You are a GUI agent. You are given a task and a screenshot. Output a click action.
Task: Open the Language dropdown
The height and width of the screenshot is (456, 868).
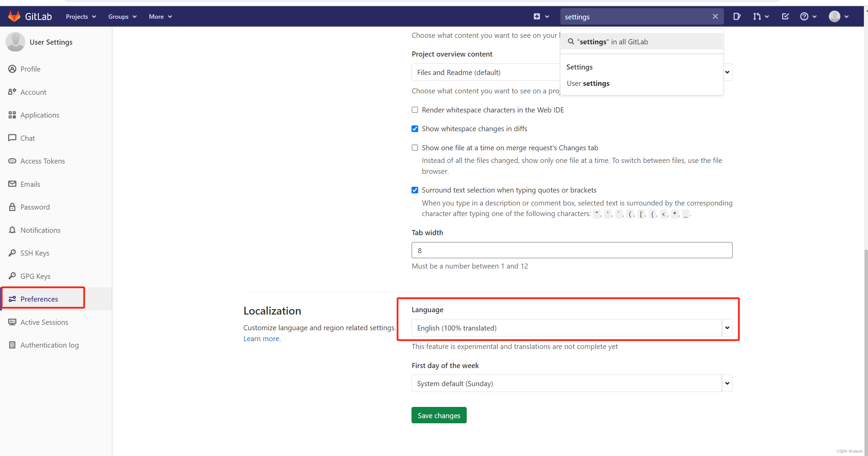click(x=572, y=328)
